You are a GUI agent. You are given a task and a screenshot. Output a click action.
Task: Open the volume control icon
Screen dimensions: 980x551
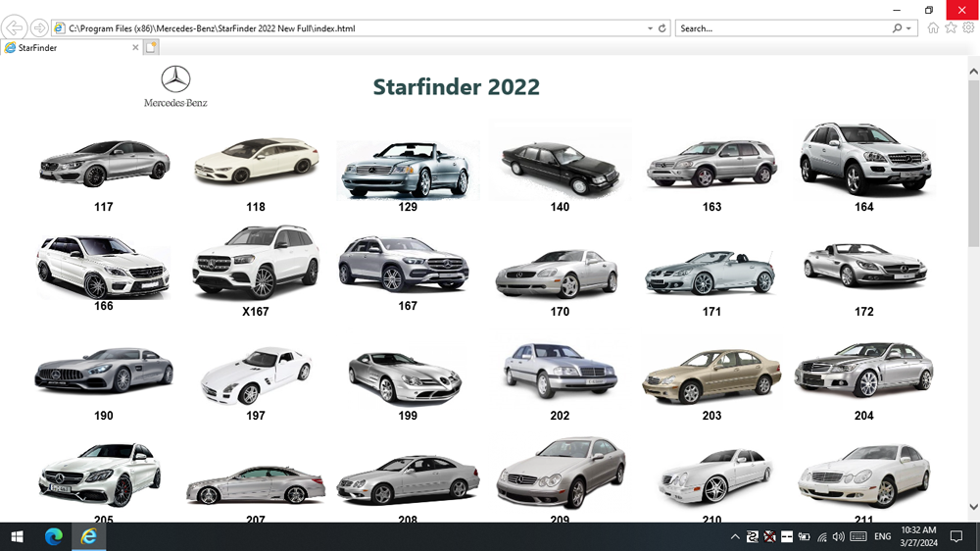tap(839, 536)
